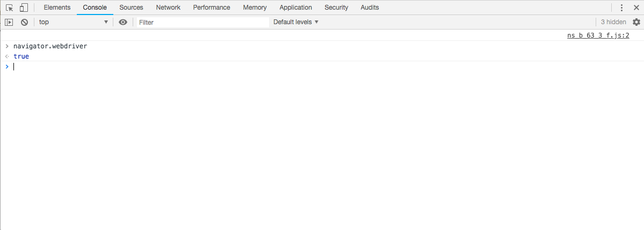Switch to the Elements tab
The height and width of the screenshot is (230, 644).
57,8
